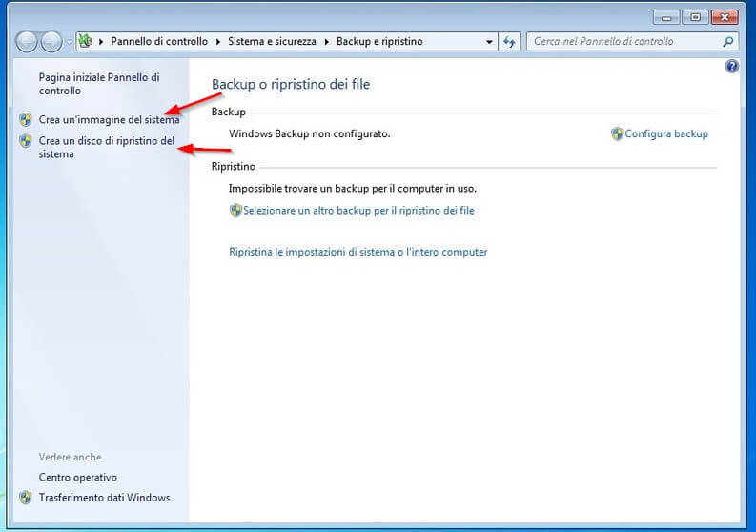Viewport: 756px width, 532px height.
Task: Open recent pages dropdown next to Forward button
Action: (69, 42)
